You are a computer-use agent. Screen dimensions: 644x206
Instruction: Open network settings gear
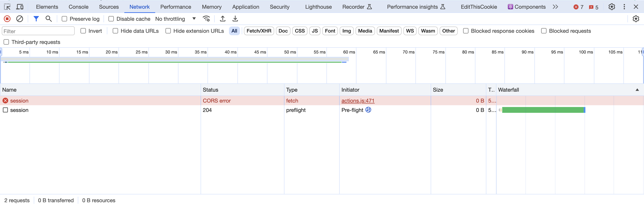click(x=636, y=19)
